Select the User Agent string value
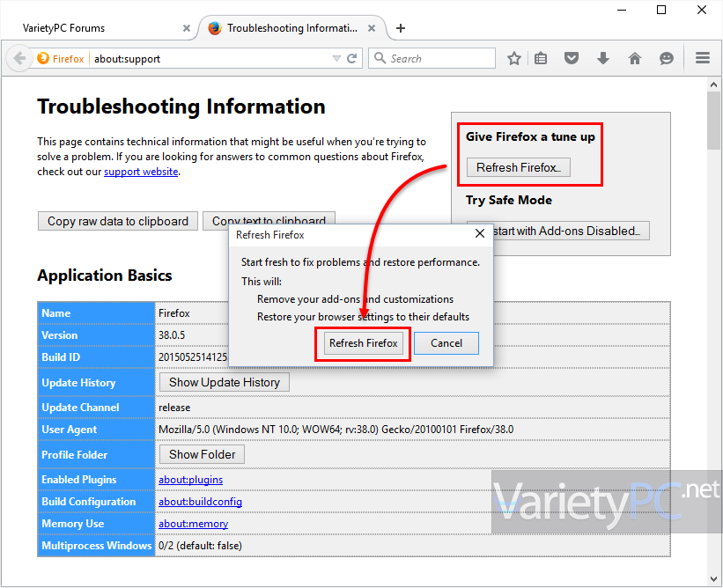 coord(336,430)
